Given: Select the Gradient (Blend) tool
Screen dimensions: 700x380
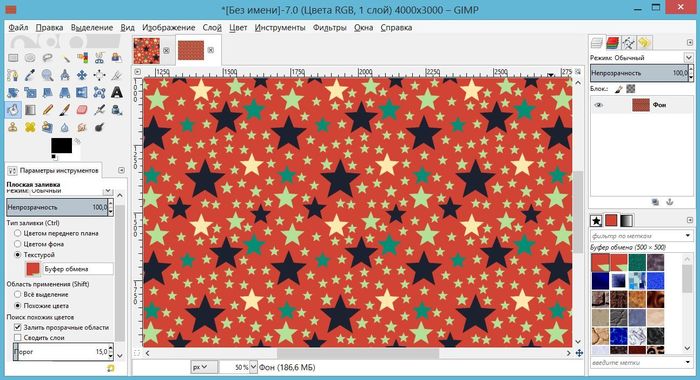Looking at the screenshot, I should click(x=30, y=110).
